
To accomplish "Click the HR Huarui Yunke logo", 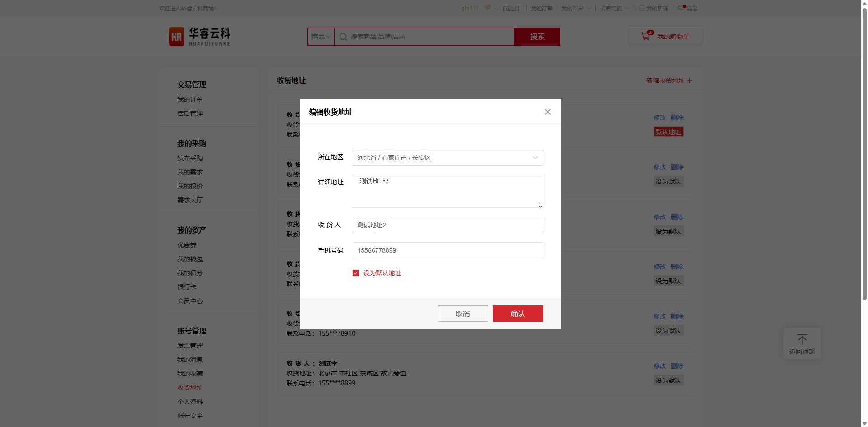I will coord(199,37).
